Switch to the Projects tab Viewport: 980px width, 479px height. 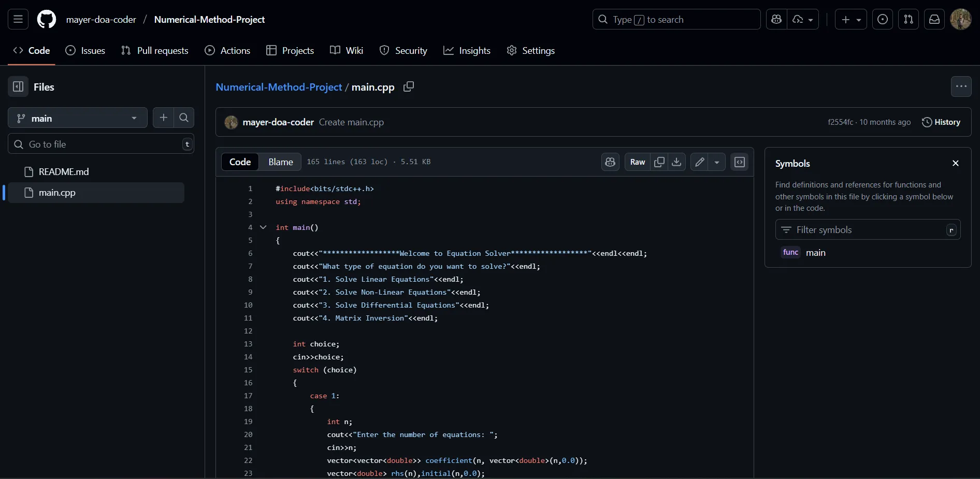[290, 51]
